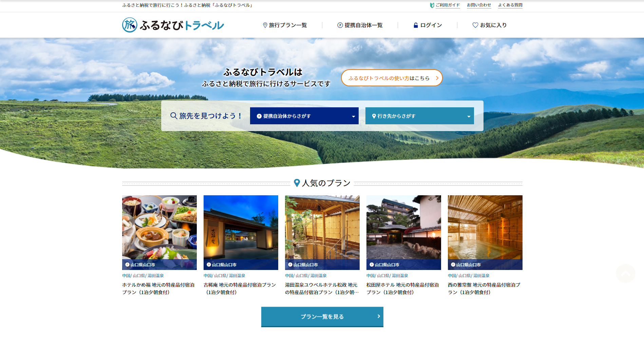
Task: Click 中国/山口県/湯田温泉 under 西の雅常盤 image
Action: [x=469, y=276]
